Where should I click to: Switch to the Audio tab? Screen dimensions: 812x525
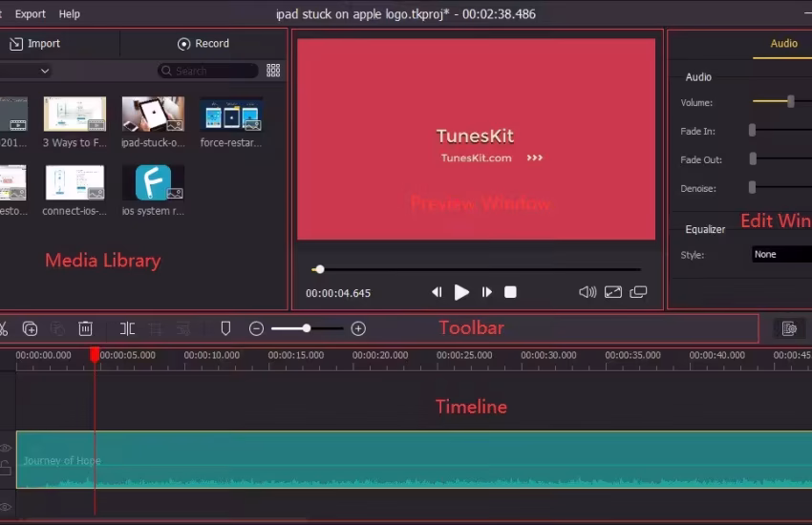click(x=783, y=44)
